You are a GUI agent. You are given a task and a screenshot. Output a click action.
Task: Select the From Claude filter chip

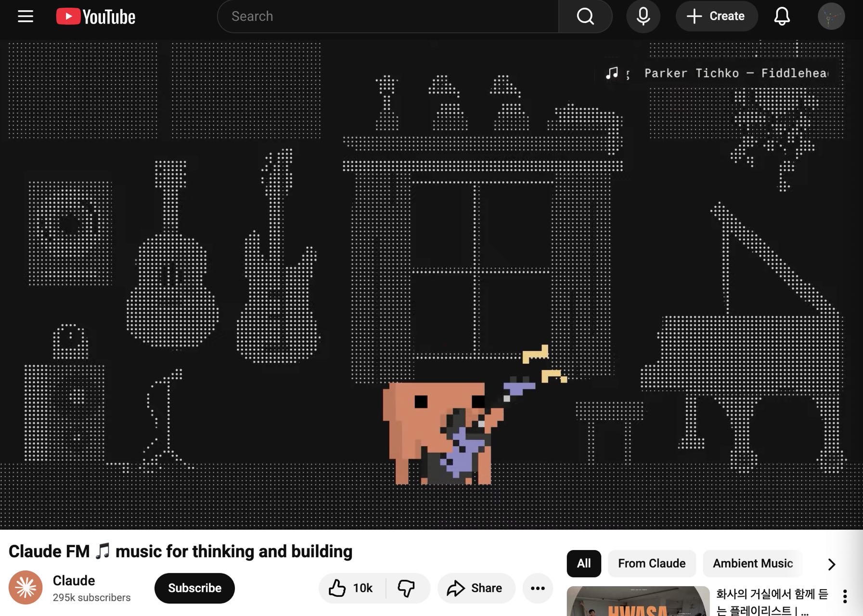point(652,564)
